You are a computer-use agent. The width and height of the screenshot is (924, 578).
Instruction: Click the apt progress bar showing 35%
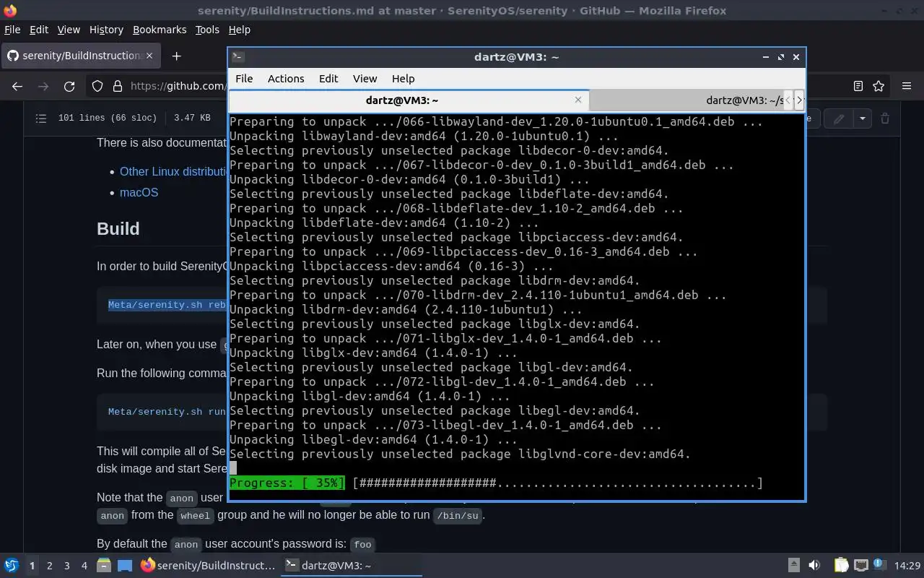496,483
